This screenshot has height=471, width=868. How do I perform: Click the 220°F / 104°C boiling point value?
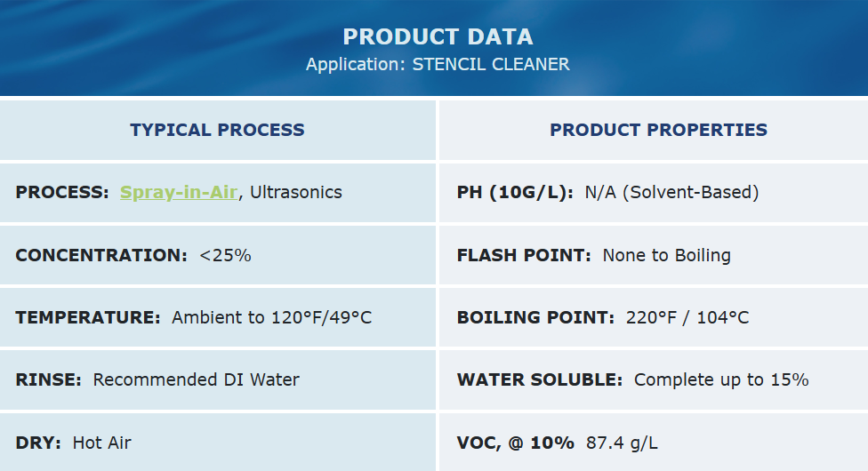click(x=687, y=317)
